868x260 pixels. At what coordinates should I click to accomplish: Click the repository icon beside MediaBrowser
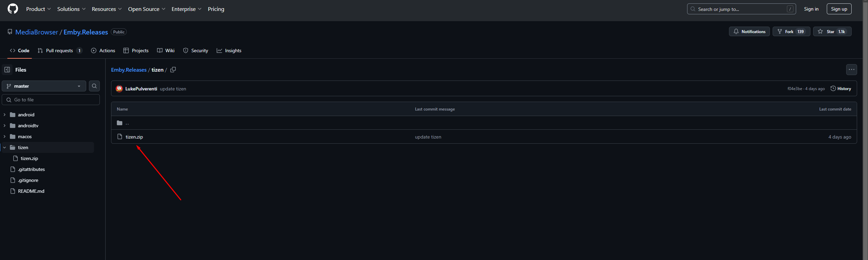10,32
